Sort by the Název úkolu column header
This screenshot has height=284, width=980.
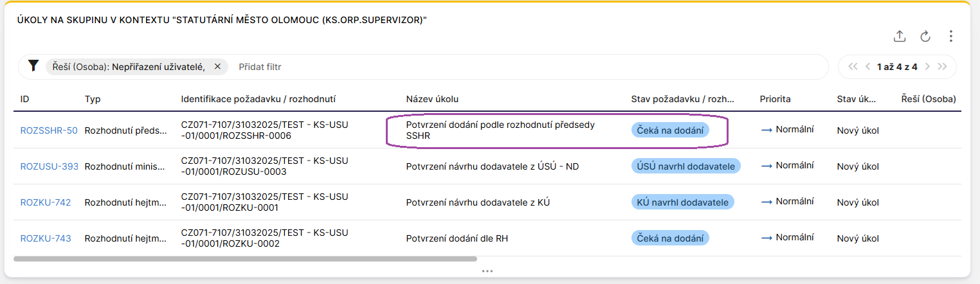pos(432,99)
